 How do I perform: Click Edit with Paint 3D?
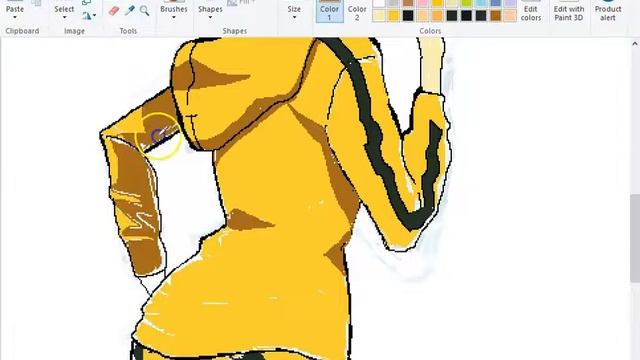(x=569, y=11)
